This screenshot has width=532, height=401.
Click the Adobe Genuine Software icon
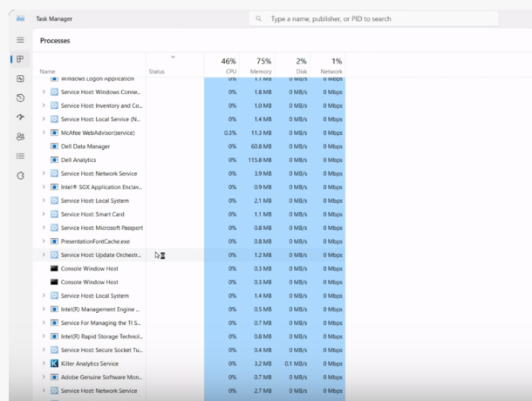click(x=54, y=377)
